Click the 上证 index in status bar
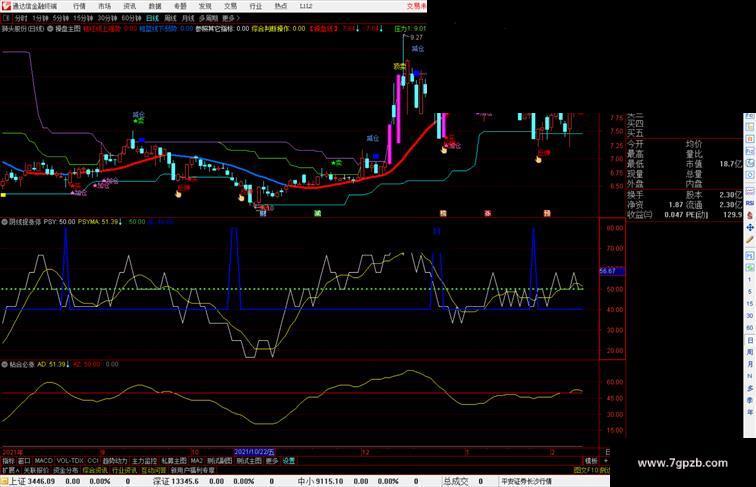Screen dimensions: 756x487 tap(32, 481)
